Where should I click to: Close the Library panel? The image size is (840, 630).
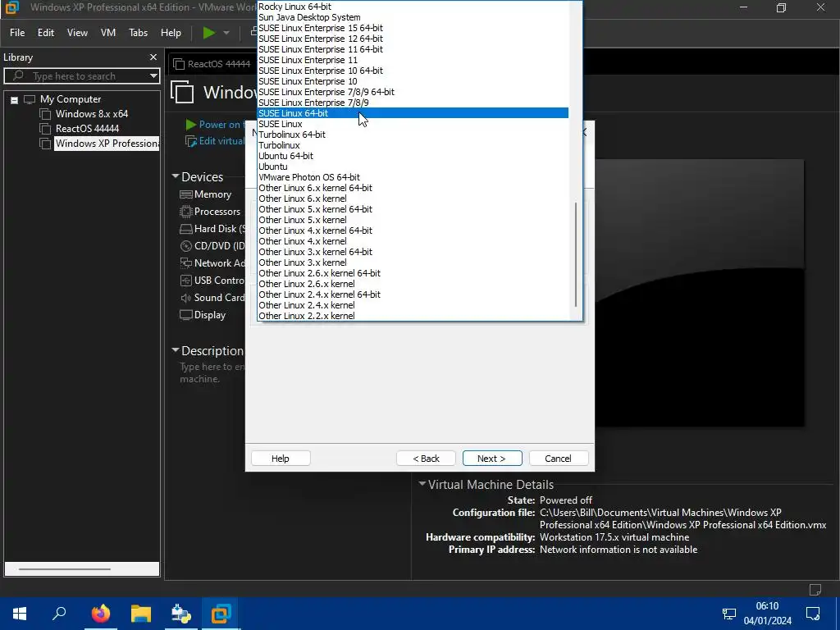(153, 57)
